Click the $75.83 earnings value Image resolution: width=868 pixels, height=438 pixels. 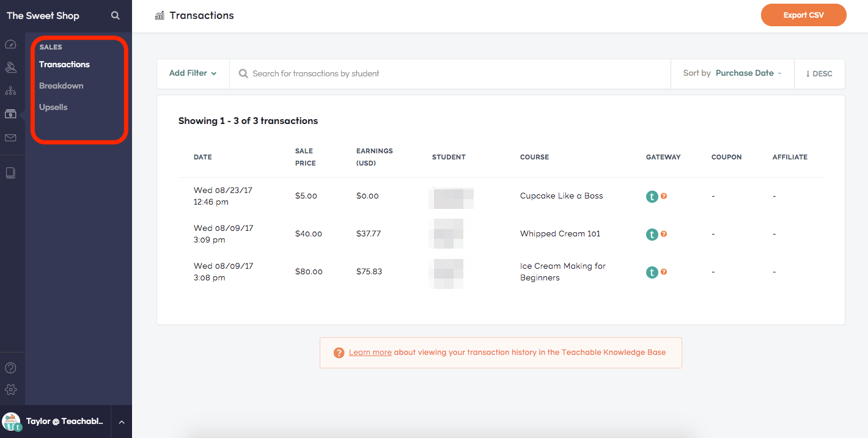(x=369, y=272)
